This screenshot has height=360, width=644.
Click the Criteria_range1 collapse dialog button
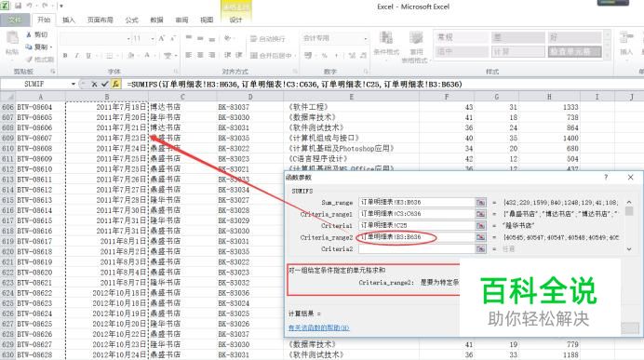point(480,214)
